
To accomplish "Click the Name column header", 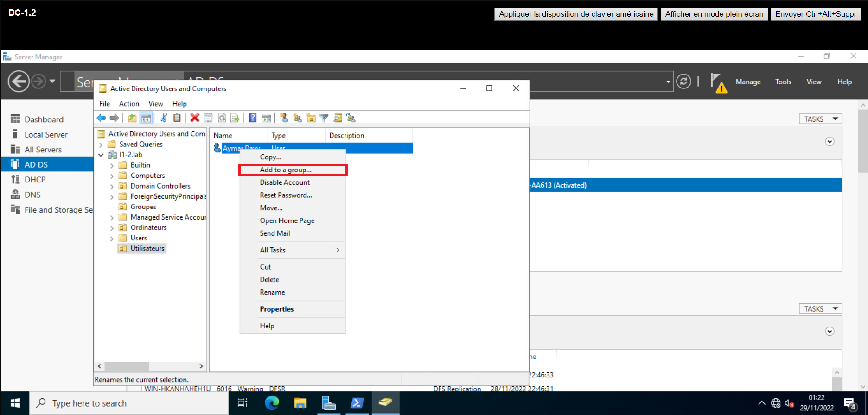I will pos(238,135).
